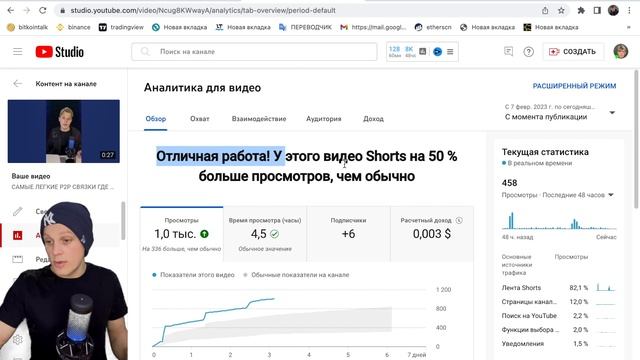
Task: Open the ПЕРЕВОДЧИК bookmark
Action: (305, 27)
